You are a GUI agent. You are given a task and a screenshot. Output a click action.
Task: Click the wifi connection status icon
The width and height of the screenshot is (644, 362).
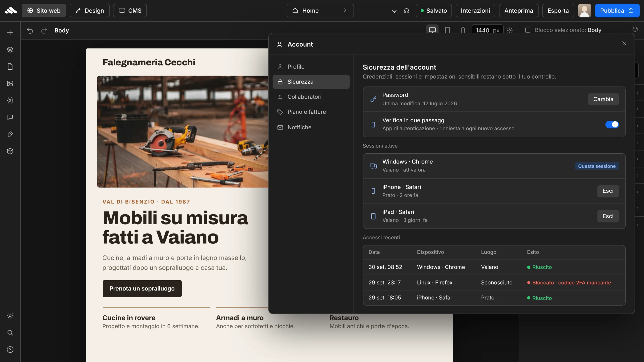coord(394,11)
